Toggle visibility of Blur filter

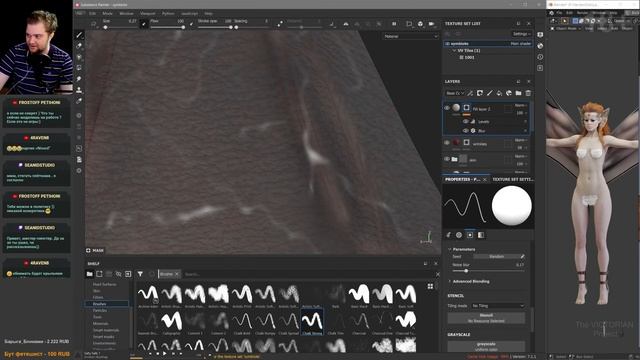click(465, 131)
